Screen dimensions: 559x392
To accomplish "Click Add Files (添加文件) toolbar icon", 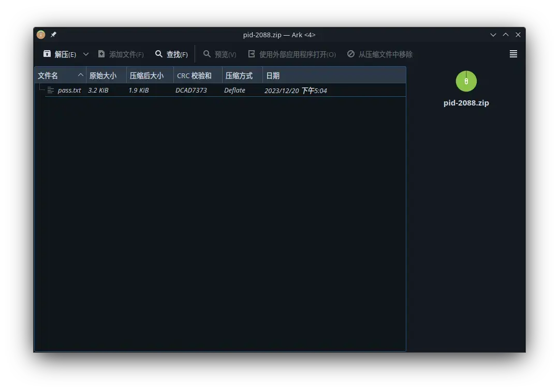I will tap(101, 54).
